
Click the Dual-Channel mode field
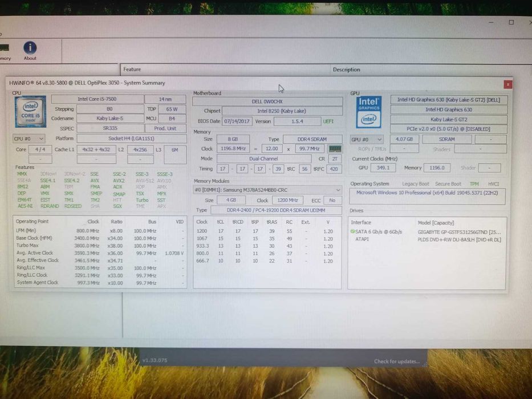[263, 158]
